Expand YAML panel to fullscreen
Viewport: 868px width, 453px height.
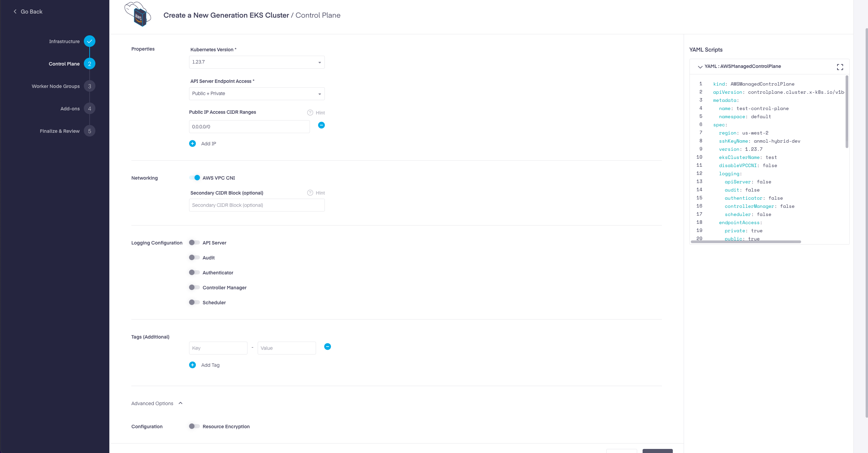tap(840, 67)
